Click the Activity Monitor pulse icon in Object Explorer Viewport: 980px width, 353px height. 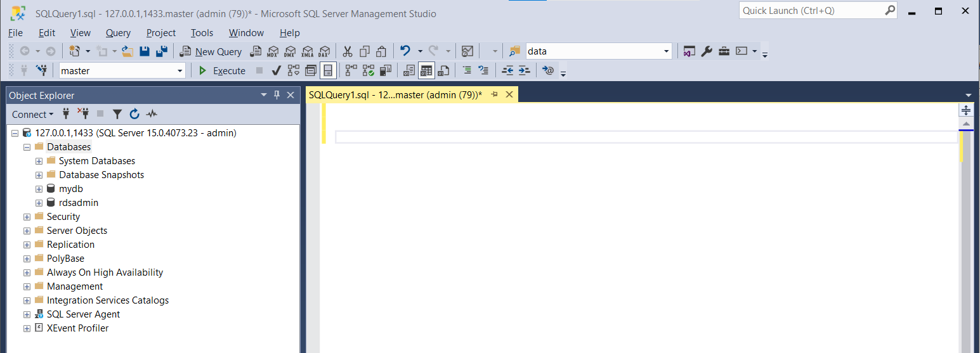(152, 114)
